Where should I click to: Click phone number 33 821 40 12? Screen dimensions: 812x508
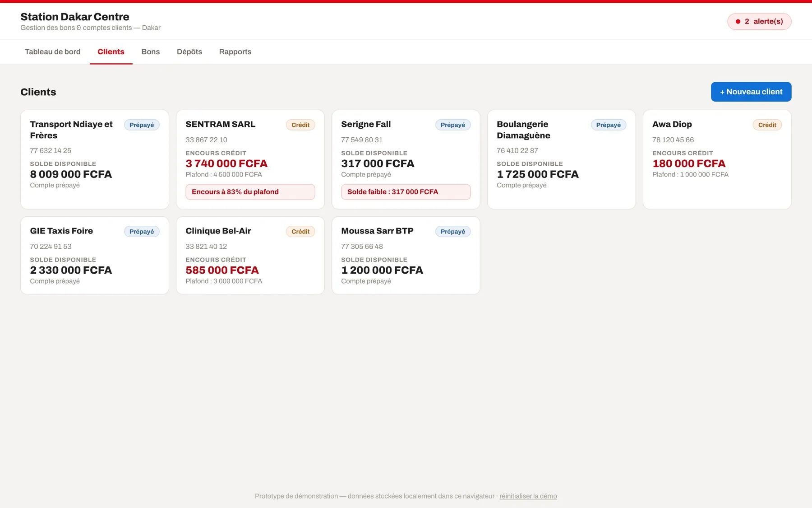pos(206,247)
